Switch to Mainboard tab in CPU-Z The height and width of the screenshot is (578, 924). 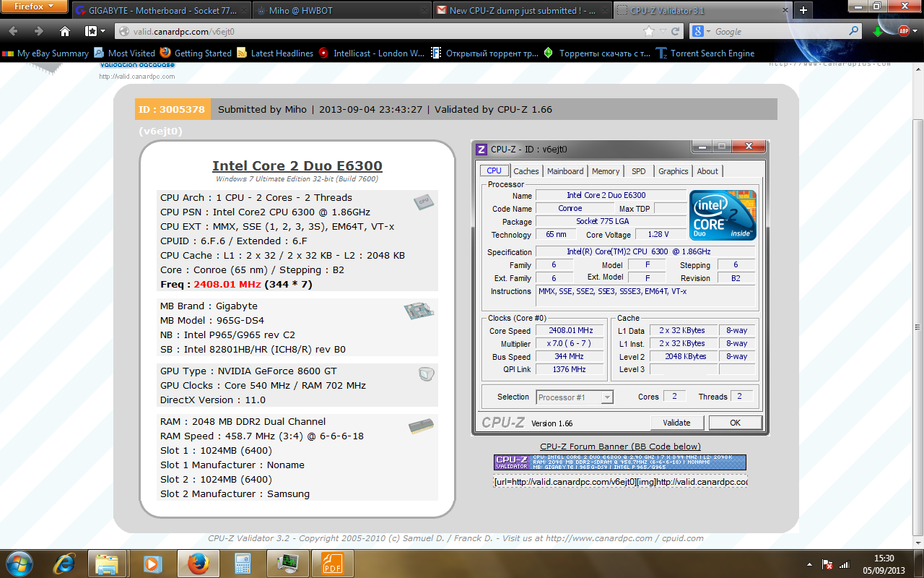pyautogui.click(x=565, y=171)
